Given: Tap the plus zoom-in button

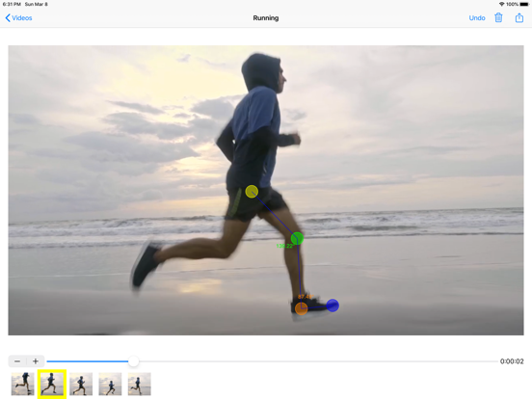Looking at the screenshot, I should (36, 361).
